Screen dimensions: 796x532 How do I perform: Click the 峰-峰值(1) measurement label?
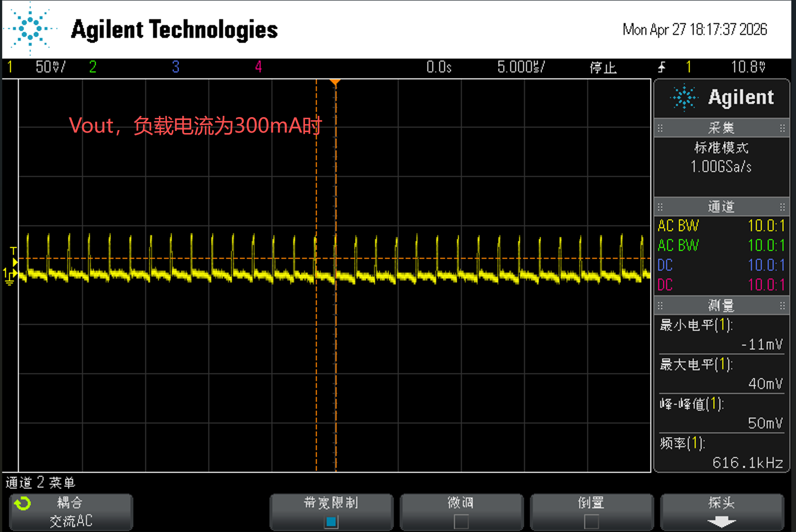692,404
